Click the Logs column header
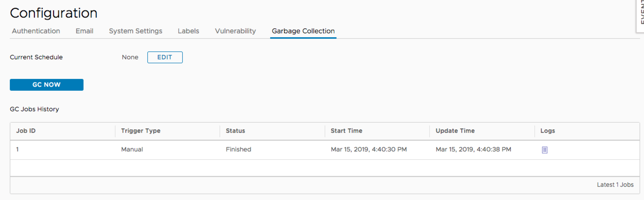This screenshot has height=200, width=644. pyautogui.click(x=547, y=131)
